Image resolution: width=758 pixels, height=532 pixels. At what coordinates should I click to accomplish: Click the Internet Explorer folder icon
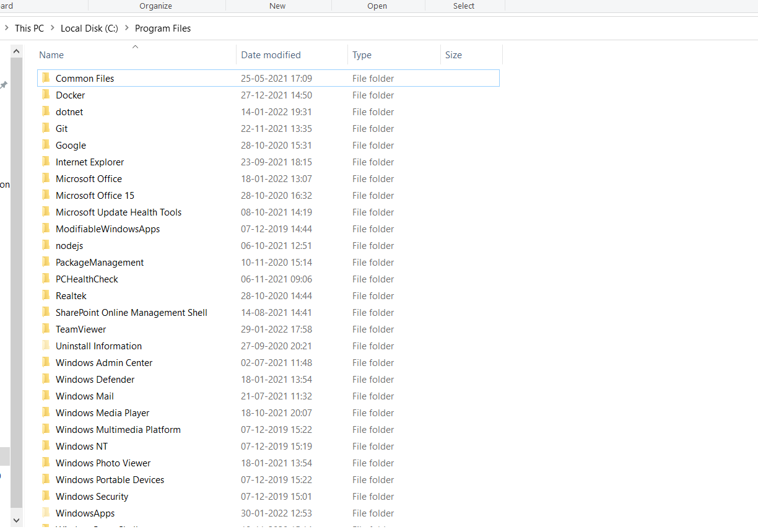46,162
